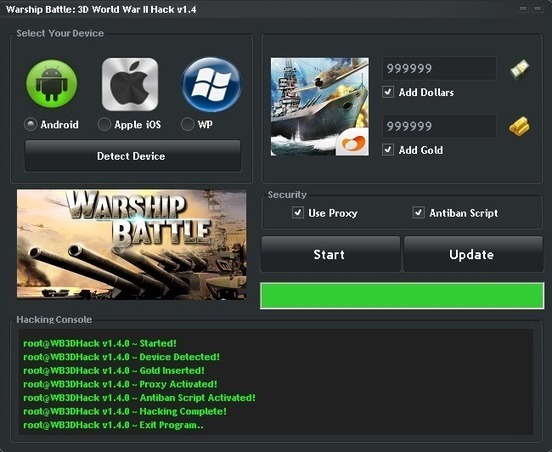Click the dollars amount input field
The image size is (552, 452).
pos(439,68)
